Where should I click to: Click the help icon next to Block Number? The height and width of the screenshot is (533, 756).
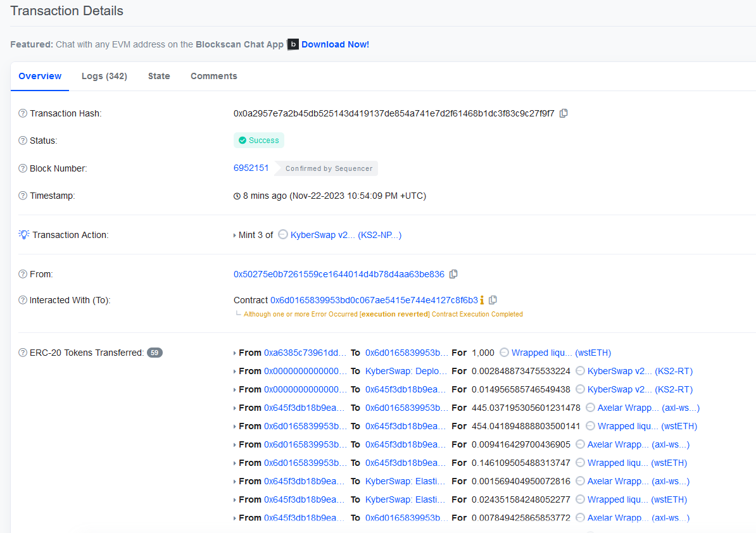(x=23, y=168)
